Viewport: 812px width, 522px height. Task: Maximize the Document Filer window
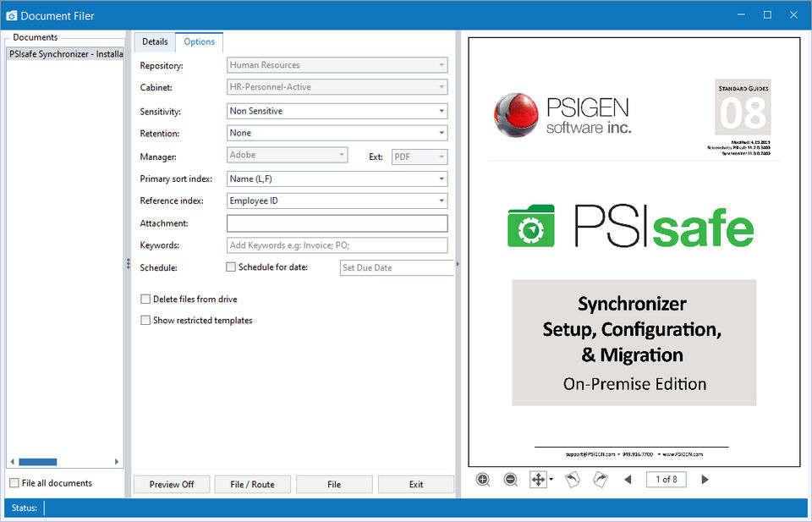pos(767,15)
